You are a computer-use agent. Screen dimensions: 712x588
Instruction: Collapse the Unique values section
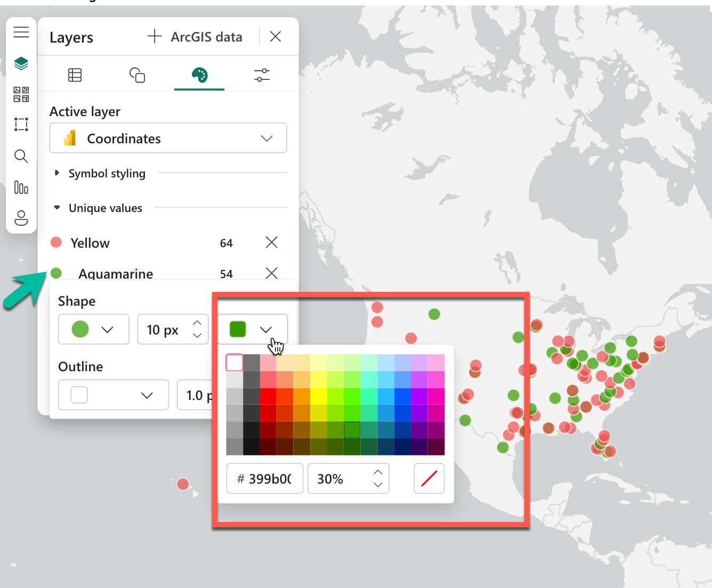pos(57,208)
